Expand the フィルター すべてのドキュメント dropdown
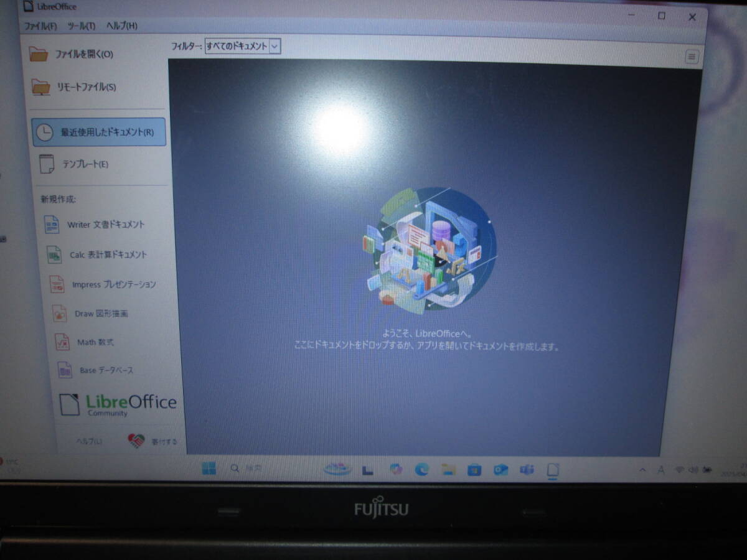This screenshot has width=747, height=560. click(x=243, y=46)
